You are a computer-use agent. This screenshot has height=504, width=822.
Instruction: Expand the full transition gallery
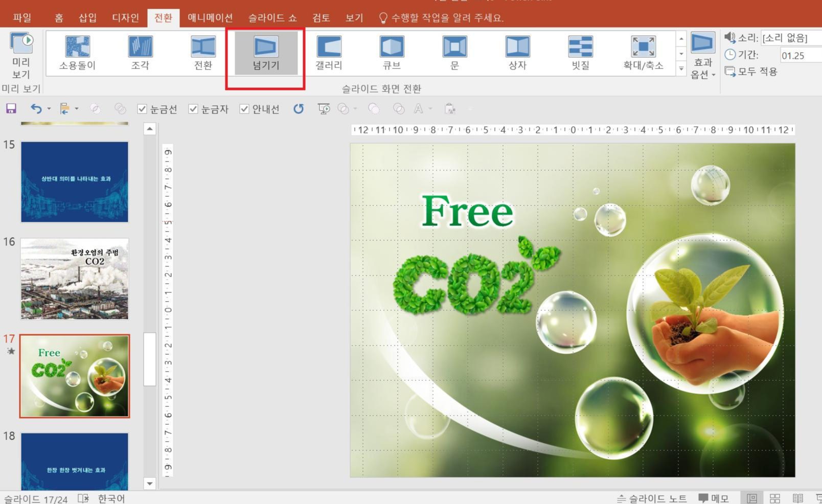coord(681,68)
